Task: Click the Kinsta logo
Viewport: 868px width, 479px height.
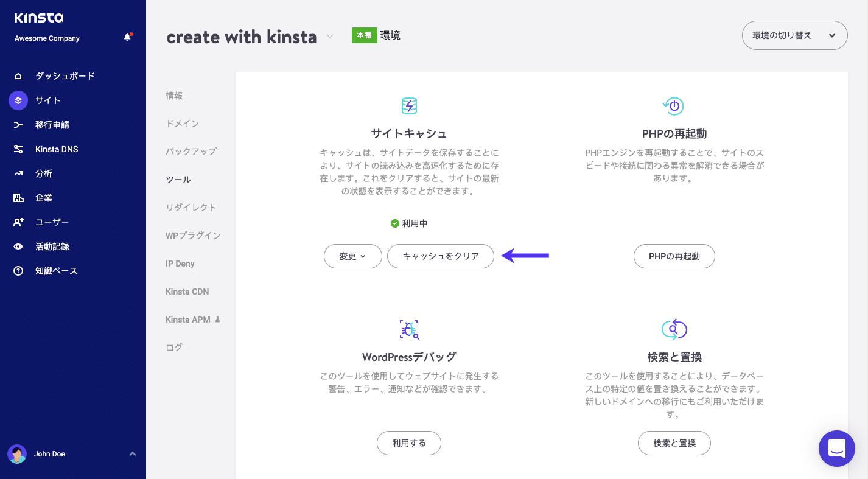Action: [40, 18]
